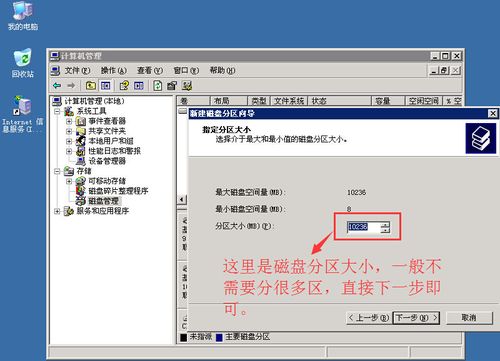Open the 帮助(H) menu

click(222, 70)
